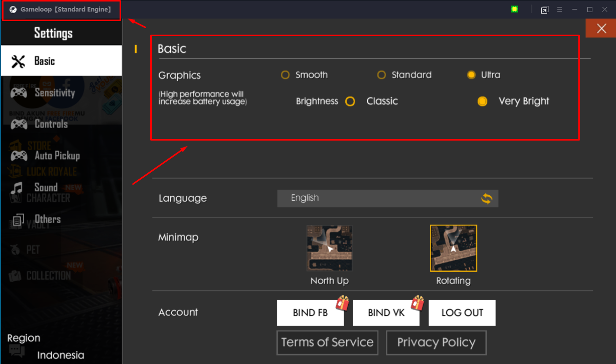Select the North Up minimap thumbnail

coord(330,248)
